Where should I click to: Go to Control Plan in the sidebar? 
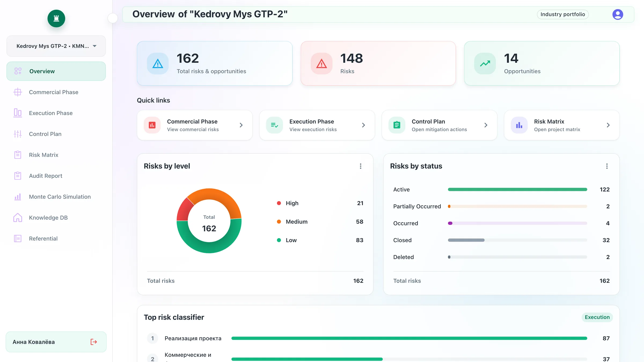click(x=56, y=134)
